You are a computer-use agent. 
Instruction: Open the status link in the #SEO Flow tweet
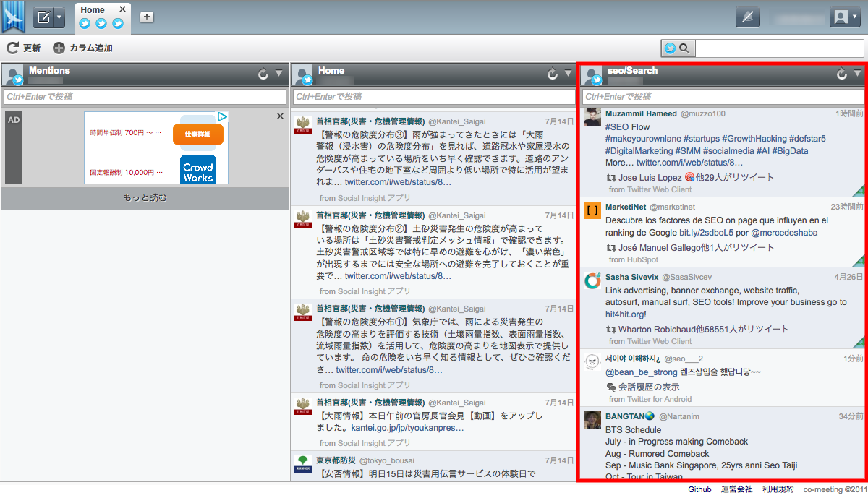click(x=690, y=163)
